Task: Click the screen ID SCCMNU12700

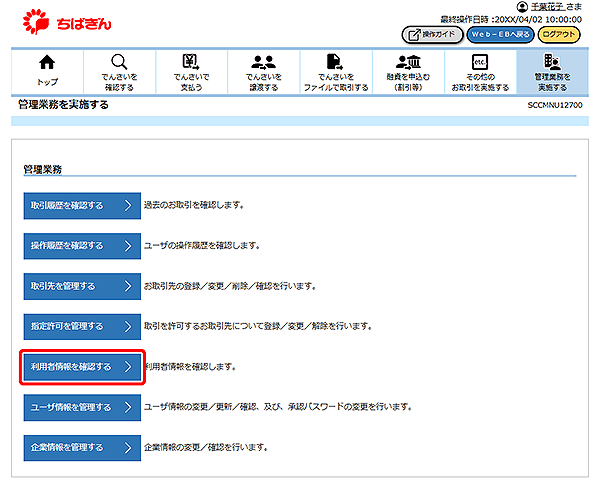Action: tap(555, 105)
